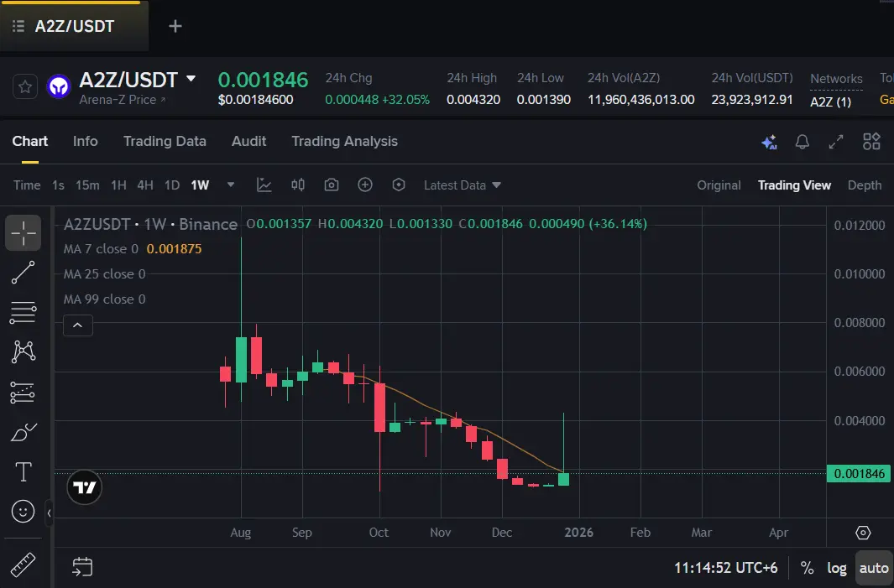Click the MA 99 close indicator legend
894x588 pixels.
(104, 299)
